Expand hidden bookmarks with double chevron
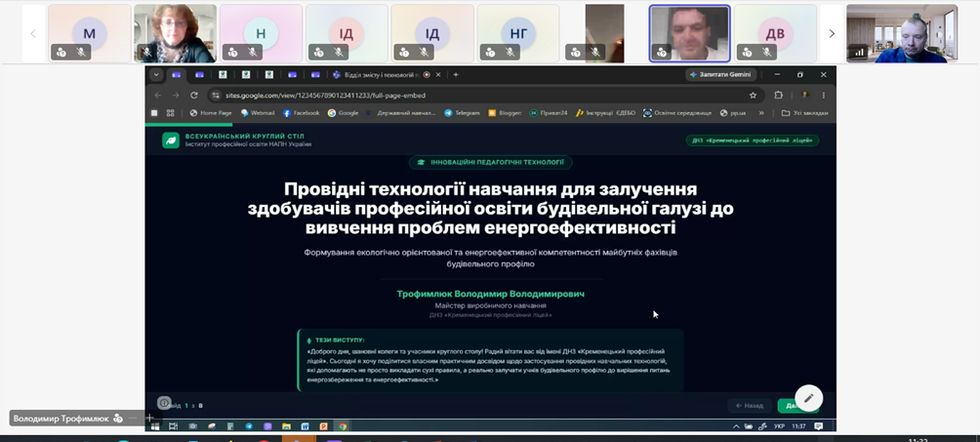Screen dimensions: 980x442 (761, 113)
